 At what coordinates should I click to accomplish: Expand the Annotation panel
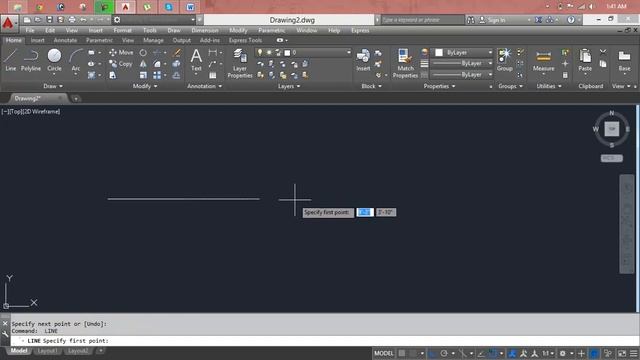point(204,86)
